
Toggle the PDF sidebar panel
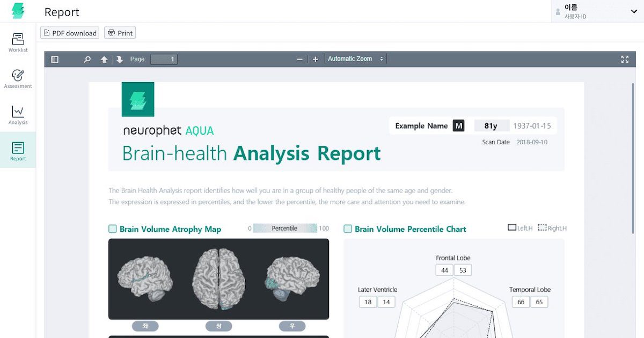54,60
